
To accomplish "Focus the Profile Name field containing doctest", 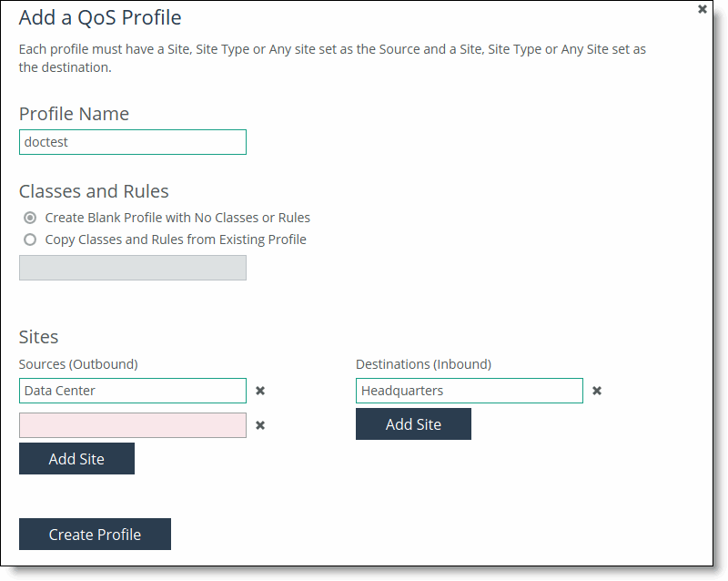I will click(x=133, y=142).
